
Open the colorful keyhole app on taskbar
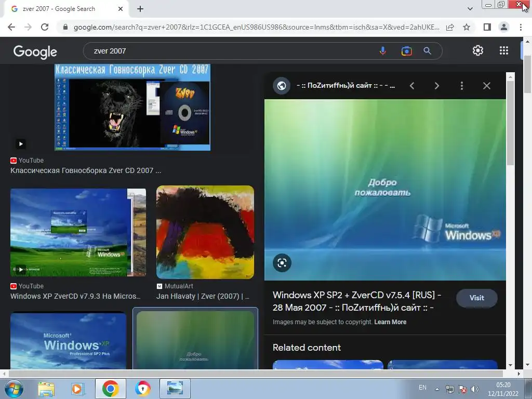point(142,389)
